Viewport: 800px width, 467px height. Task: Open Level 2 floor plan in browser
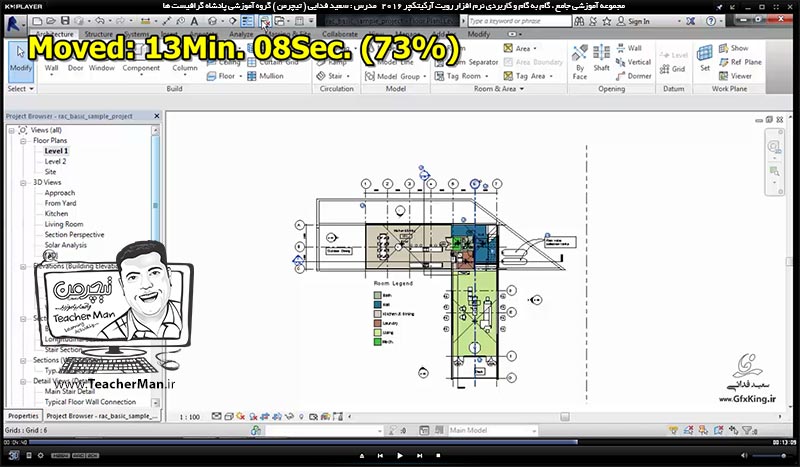(x=55, y=161)
